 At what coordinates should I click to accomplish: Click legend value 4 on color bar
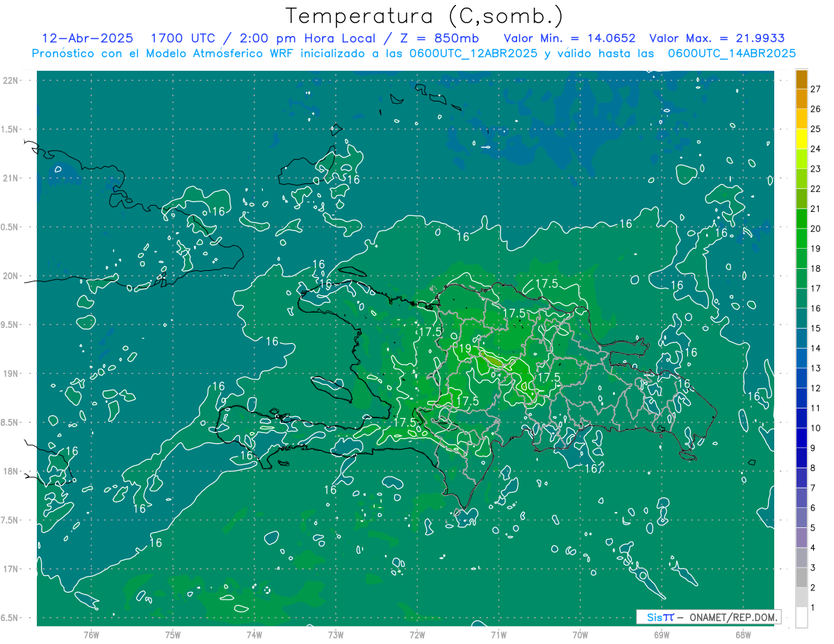point(813,548)
